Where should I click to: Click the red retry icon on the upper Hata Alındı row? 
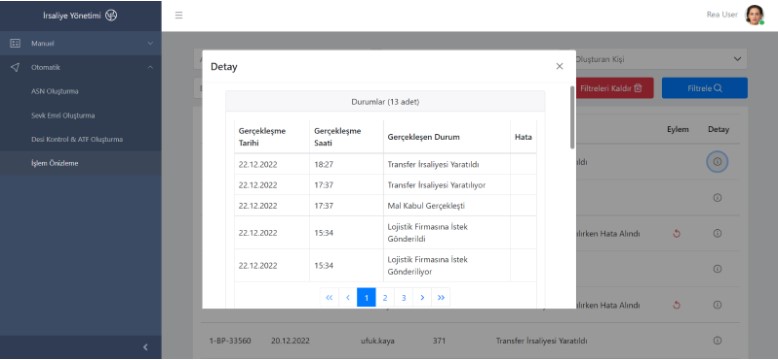pyautogui.click(x=677, y=233)
